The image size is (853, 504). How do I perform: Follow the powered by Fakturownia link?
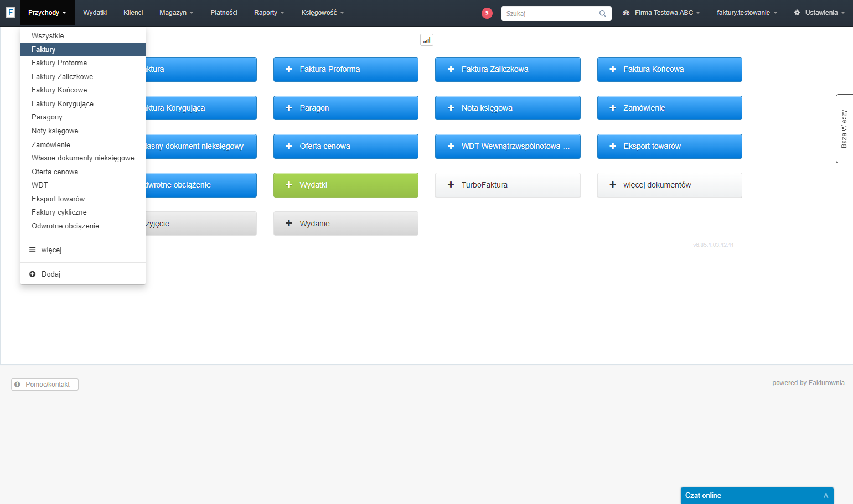(x=808, y=383)
